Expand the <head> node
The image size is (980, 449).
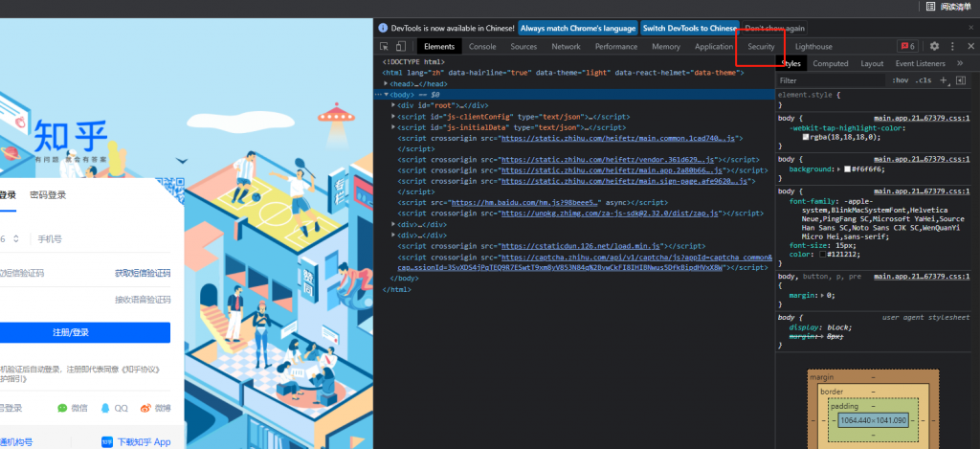(x=386, y=83)
